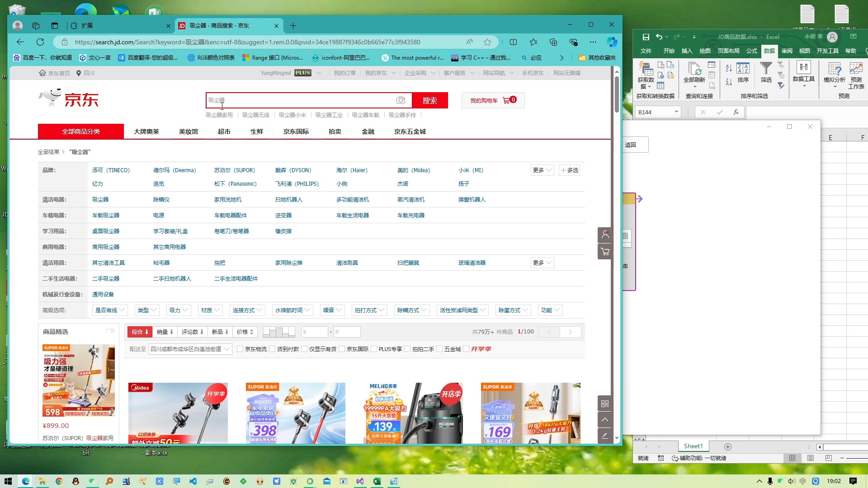Expand the 吸力 filter dropdown
This screenshot has width=868, height=488.
[x=179, y=310]
